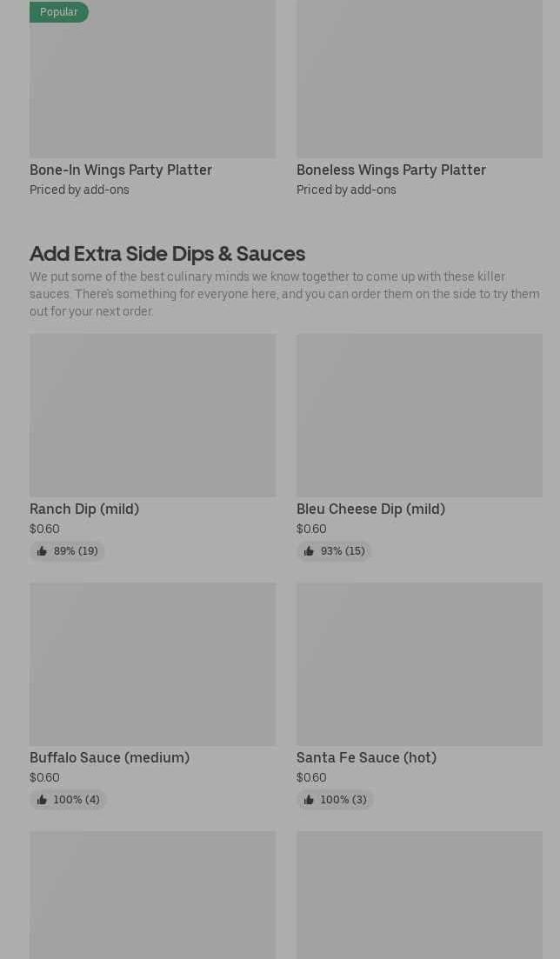Click the Bleu Cheese Dip (mild) name
The image size is (560, 959).
371,509
